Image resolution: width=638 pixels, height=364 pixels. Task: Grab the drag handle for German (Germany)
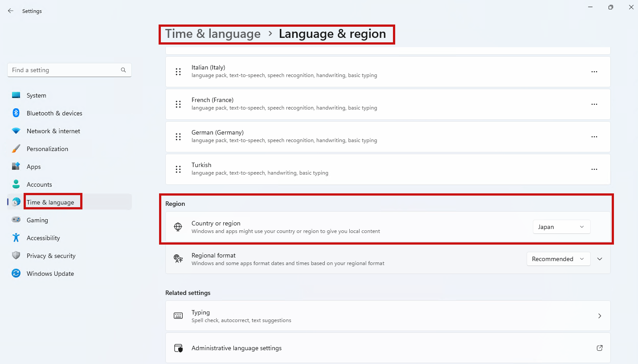178,137
